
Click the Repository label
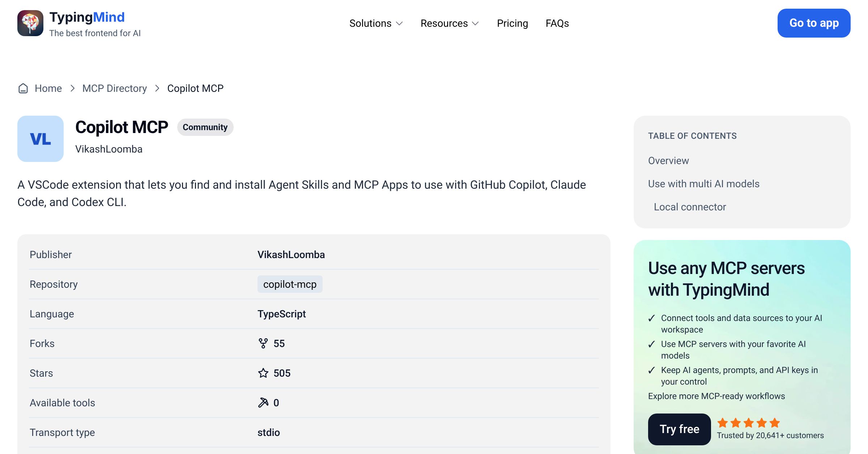tap(54, 284)
